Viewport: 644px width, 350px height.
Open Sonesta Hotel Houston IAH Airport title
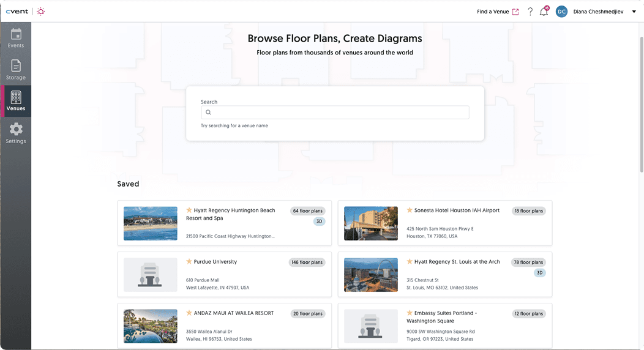point(457,210)
